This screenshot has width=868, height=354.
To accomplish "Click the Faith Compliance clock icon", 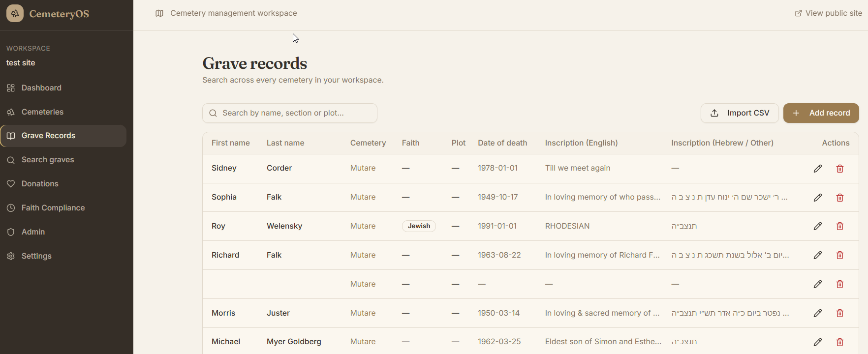I will tap(11, 208).
